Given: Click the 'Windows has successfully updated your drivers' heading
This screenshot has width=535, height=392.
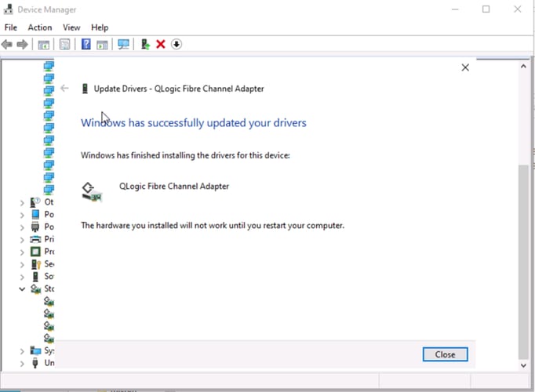Looking at the screenshot, I should pyautogui.click(x=194, y=123).
